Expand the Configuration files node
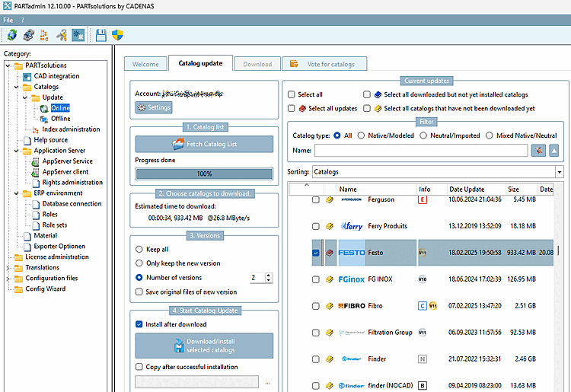Image resolution: width=571 pixels, height=392 pixels. 8,279
